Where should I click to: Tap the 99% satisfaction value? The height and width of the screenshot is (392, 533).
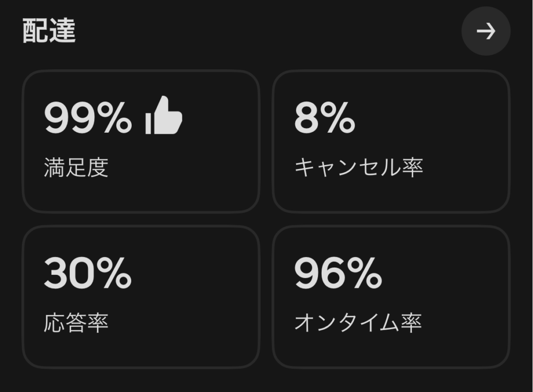pyautogui.click(x=87, y=118)
